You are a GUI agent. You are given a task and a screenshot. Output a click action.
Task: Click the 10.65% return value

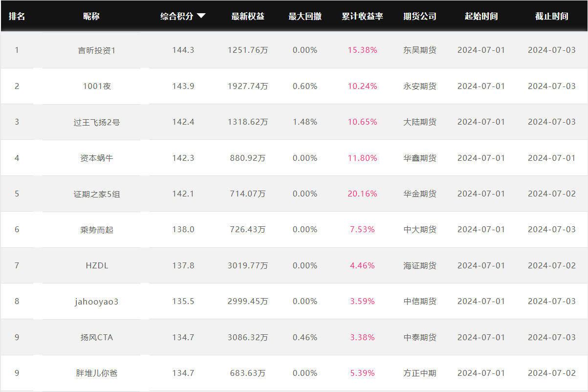(363, 122)
